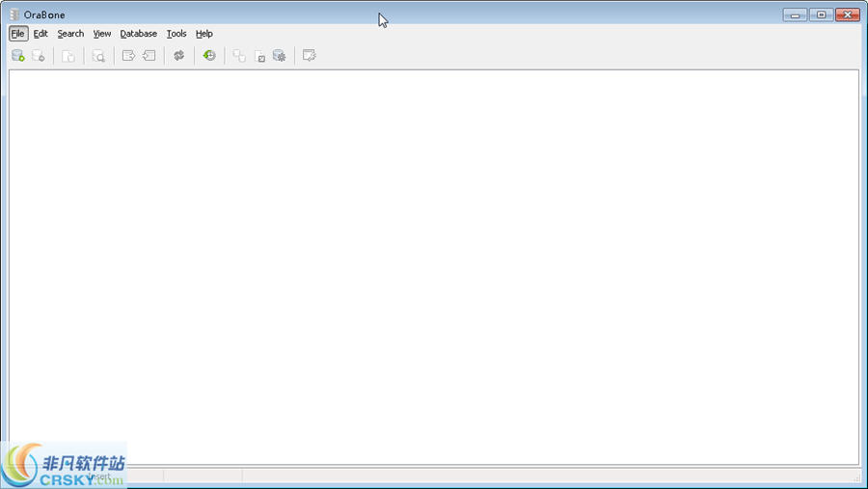Click the OraBone title bar app icon
Viewport: 868px width, 489px height.
tap(14, 14)
